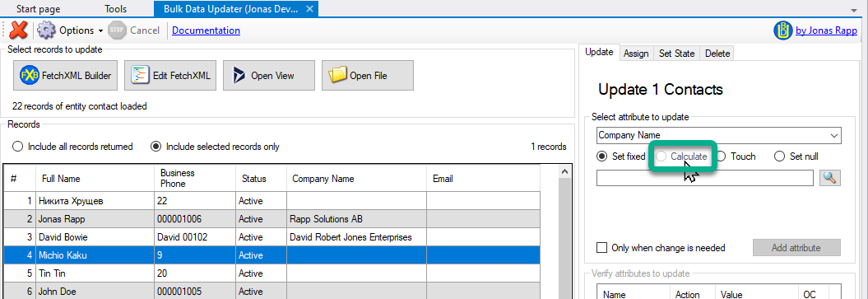The image size is (868, 299).
Task: Click the fixed value input field
Action: tap(705, 178)
